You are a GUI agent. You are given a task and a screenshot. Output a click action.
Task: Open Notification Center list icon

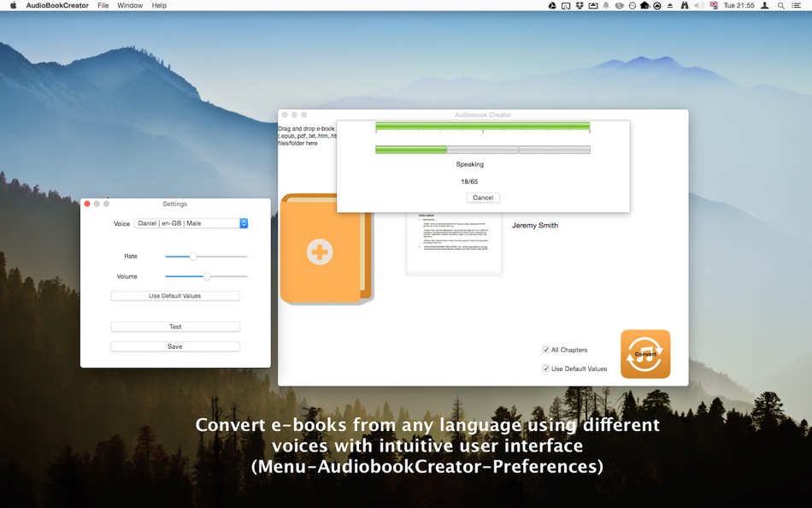[x=797, y=6]
